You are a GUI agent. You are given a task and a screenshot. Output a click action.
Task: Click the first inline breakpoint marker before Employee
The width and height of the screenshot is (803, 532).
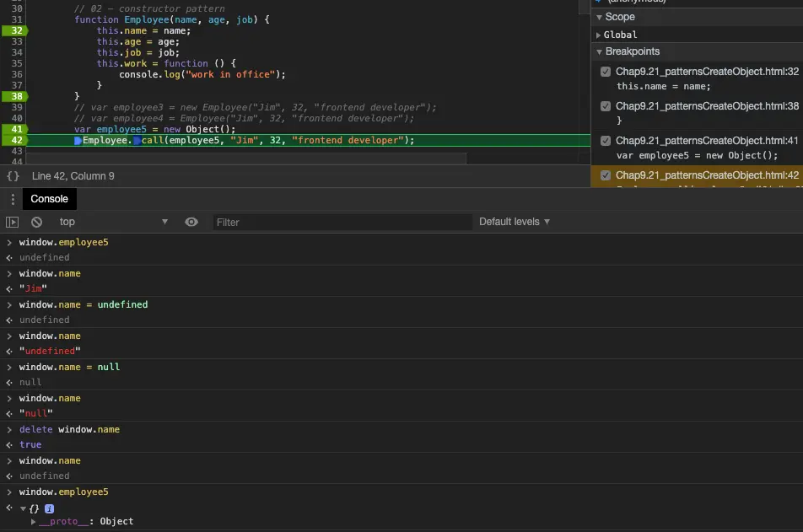[78, 141]
